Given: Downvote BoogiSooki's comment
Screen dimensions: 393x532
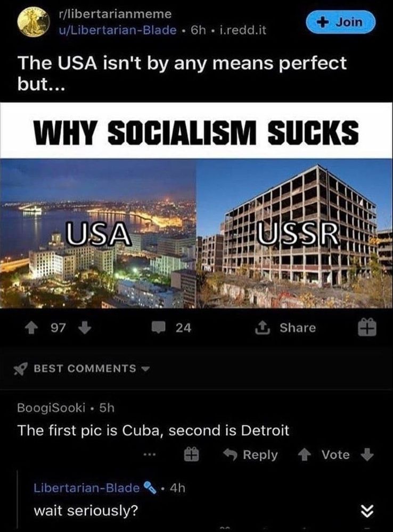Looking at the screenshot, I should (x=367, y=455).
